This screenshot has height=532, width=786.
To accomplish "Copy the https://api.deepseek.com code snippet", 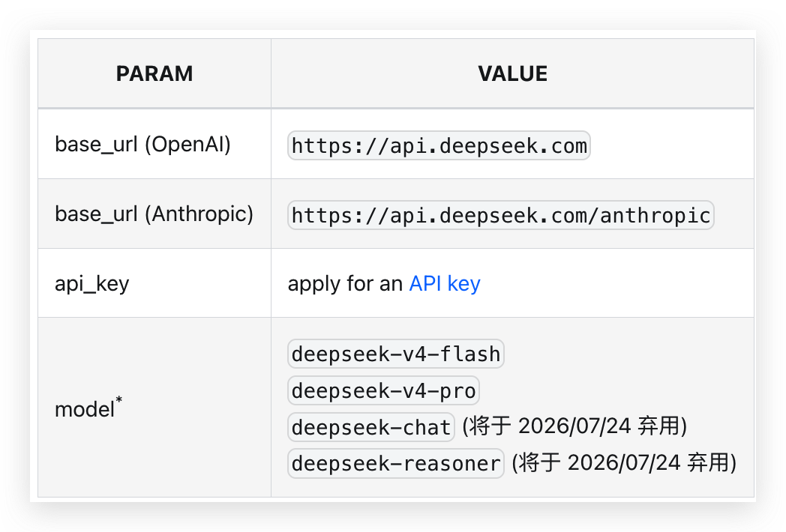I will (x=437, y=145).
